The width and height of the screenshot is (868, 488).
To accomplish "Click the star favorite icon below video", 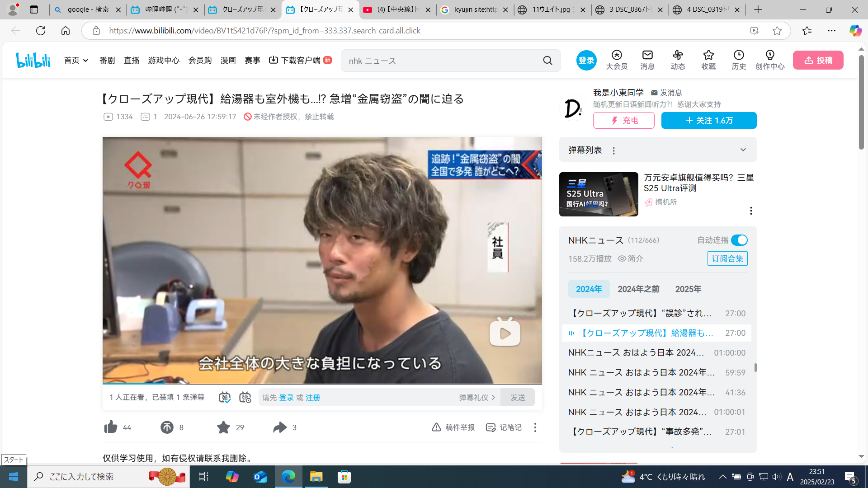I will [x=223, y=427].
